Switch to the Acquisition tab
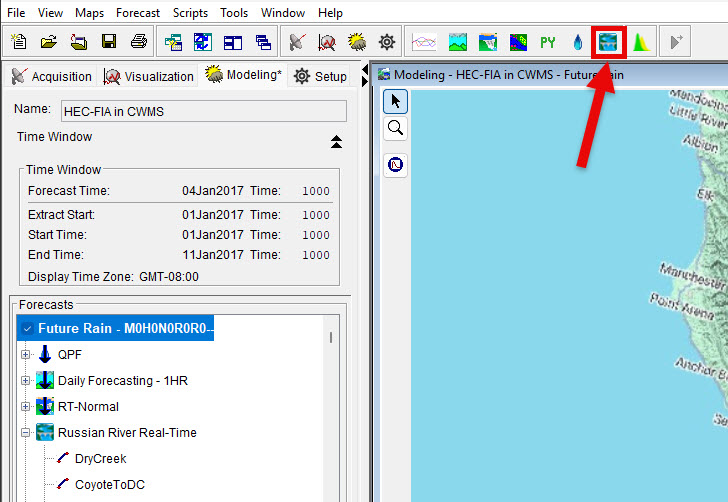This screenshot has width=728, height=502. (52, 76)
